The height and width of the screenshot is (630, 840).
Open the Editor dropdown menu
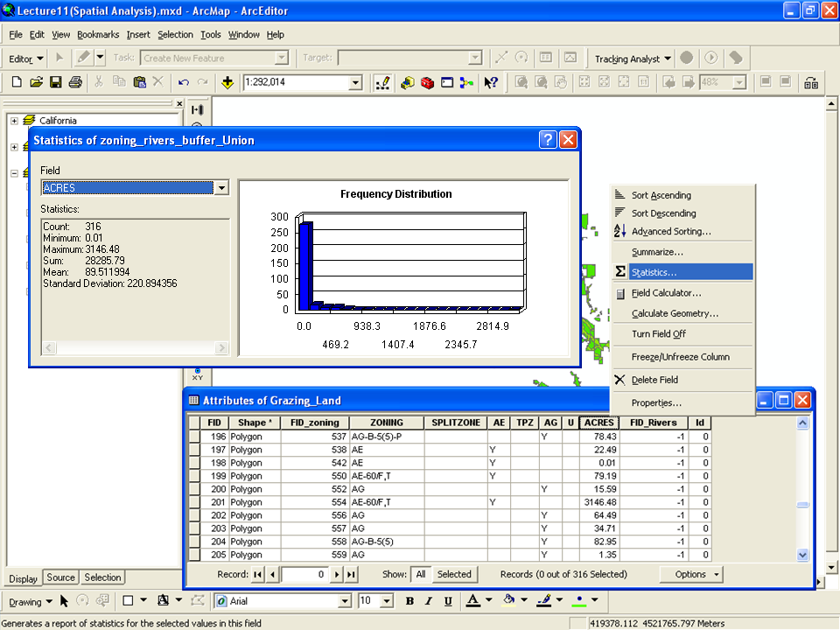pos(26,59)
